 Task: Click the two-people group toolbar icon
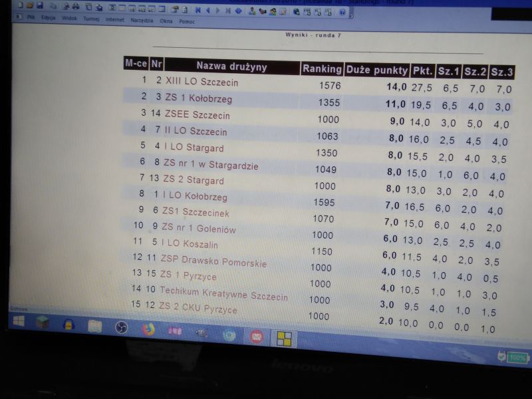pos(273,11)
